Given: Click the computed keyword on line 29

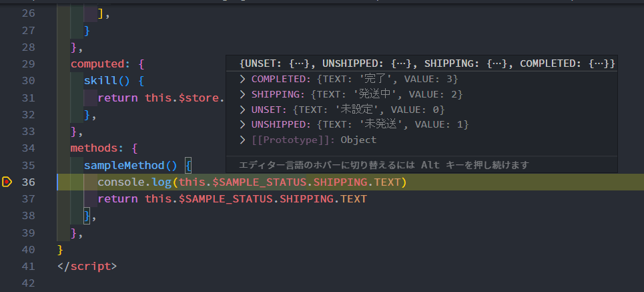Looking at the screenshot, I should point(97,64).
